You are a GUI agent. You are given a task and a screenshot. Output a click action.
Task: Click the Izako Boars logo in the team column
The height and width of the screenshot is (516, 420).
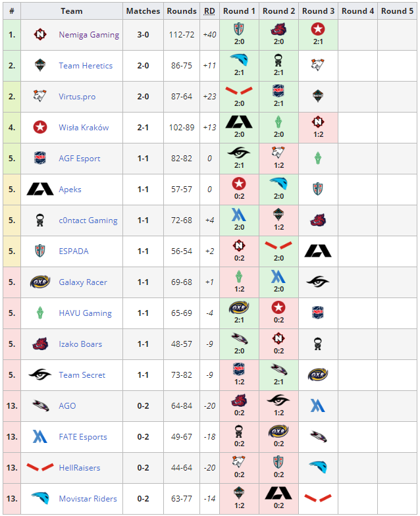[x=40, y=344]
